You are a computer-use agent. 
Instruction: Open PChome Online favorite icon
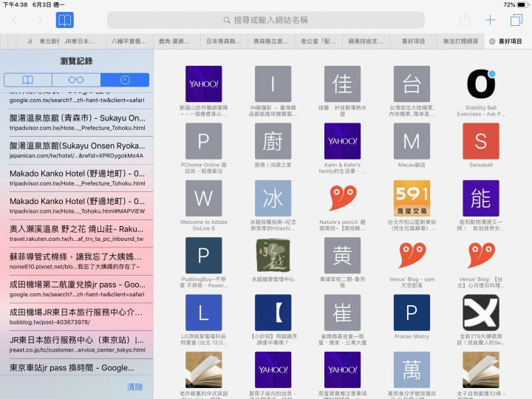tap(204, 141)
